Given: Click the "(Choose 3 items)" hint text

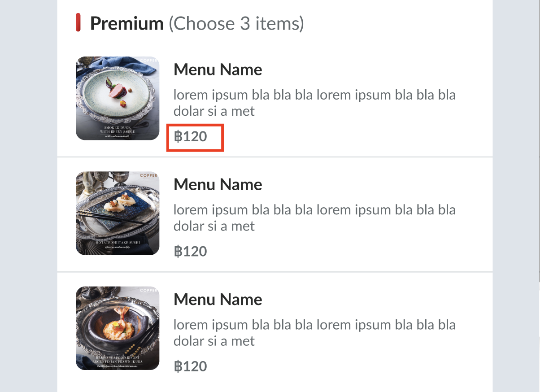Looking at the screenshot, I should click(236, 23).
